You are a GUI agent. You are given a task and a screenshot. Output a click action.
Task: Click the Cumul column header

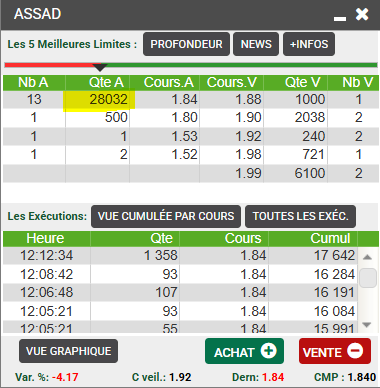pyautogui.click(x=313, y=238)
